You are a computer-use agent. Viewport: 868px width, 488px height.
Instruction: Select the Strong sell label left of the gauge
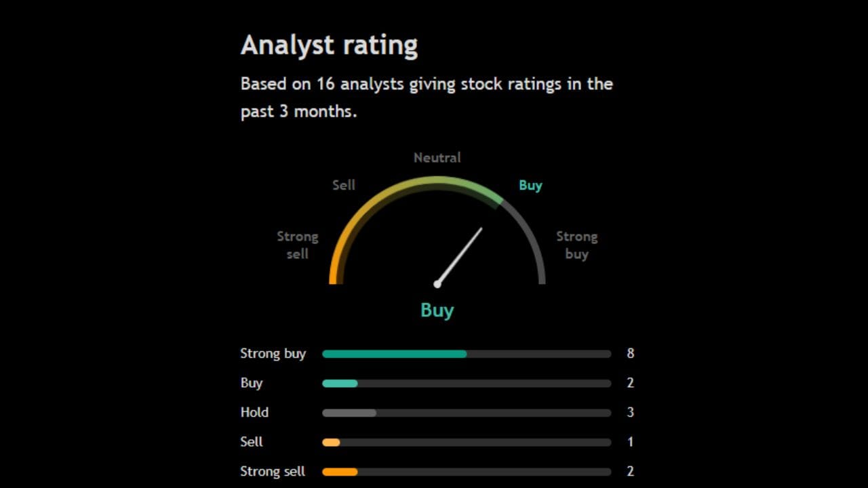point(297,245)
